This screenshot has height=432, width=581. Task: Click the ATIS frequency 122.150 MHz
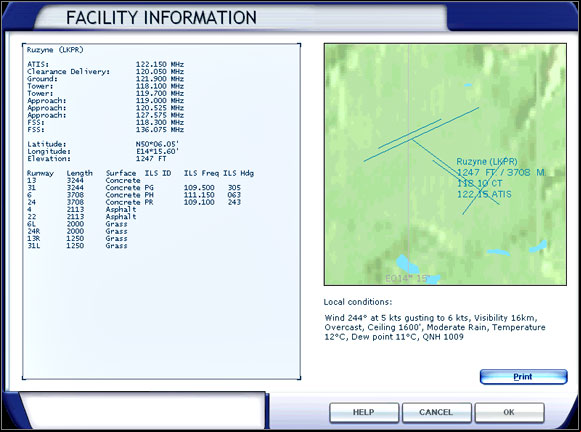pyautogui.click(x=160, y=64)
